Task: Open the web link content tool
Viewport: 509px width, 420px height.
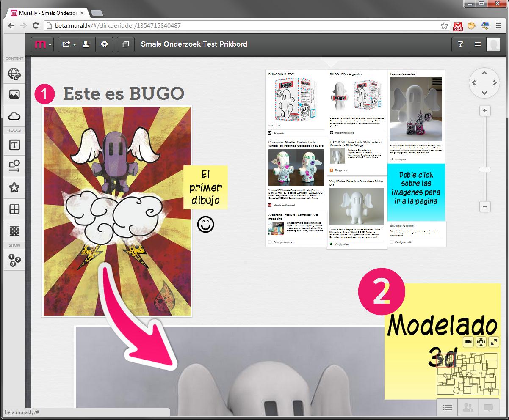Action: click(x=14, y=74)
